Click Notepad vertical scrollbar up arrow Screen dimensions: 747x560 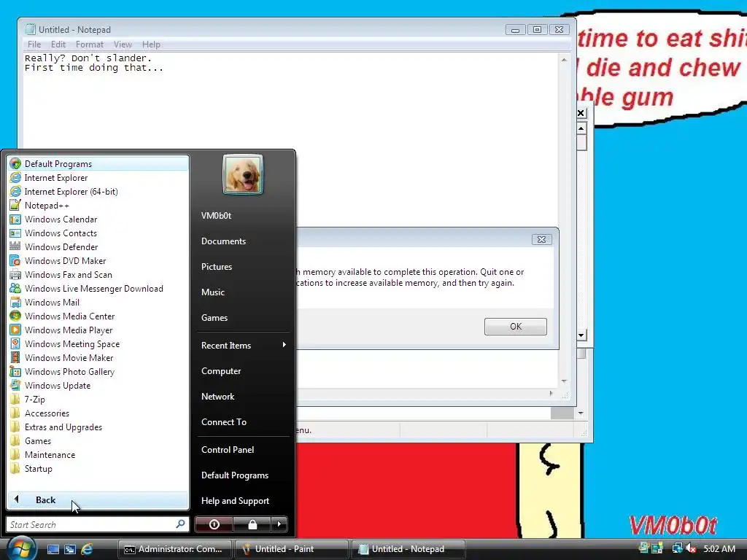[564, 60]
